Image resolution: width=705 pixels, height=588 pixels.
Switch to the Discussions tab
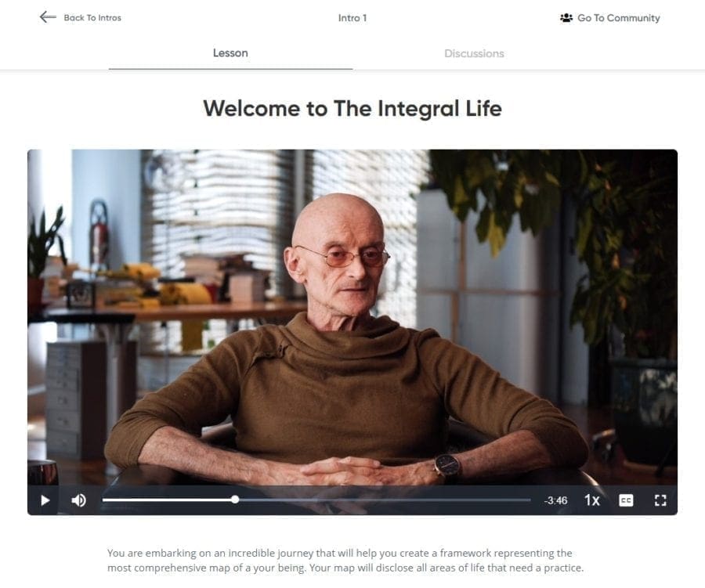click(x=474, y=53)
